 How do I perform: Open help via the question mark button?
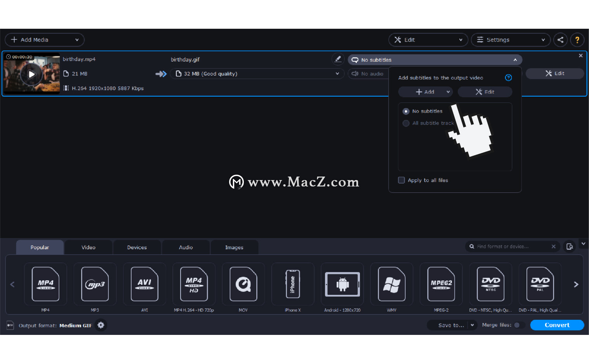[x=577, y=40]
